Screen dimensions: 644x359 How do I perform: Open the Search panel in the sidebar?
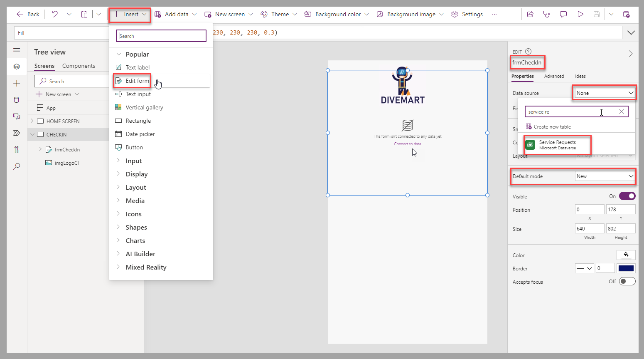click(x=17, y=166)
